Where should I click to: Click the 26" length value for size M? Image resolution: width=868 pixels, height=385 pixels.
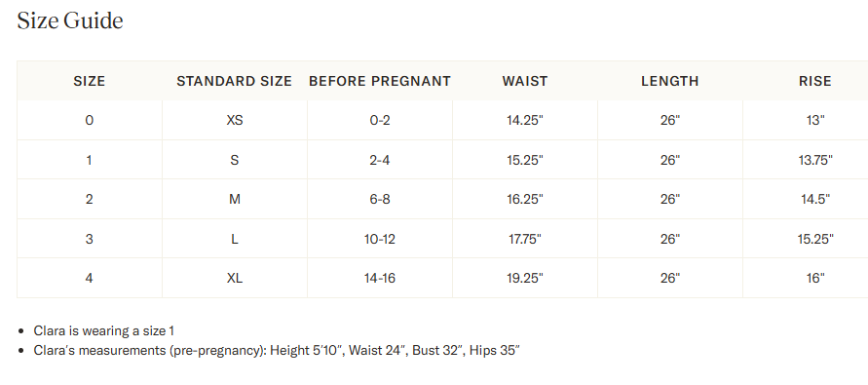(x=670, y=198)
